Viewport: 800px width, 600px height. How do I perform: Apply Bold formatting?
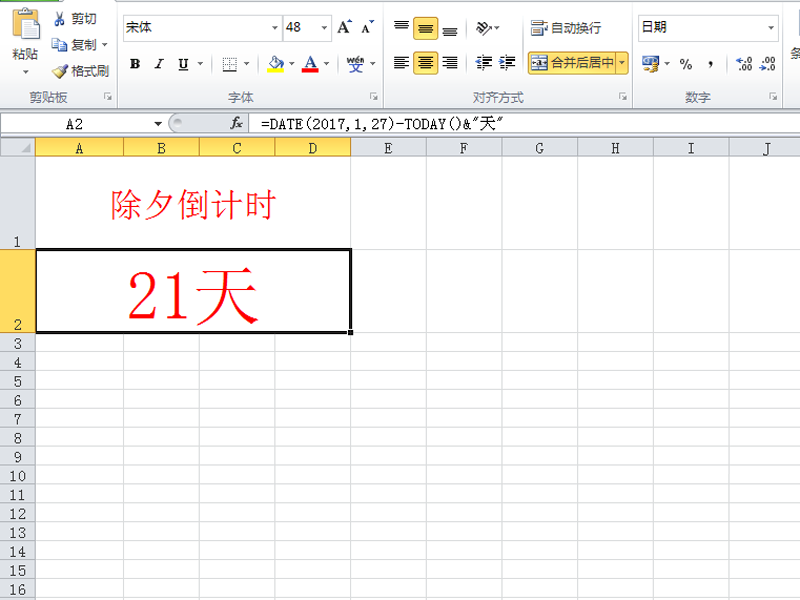pyautogui.click(x=135, y=63)
